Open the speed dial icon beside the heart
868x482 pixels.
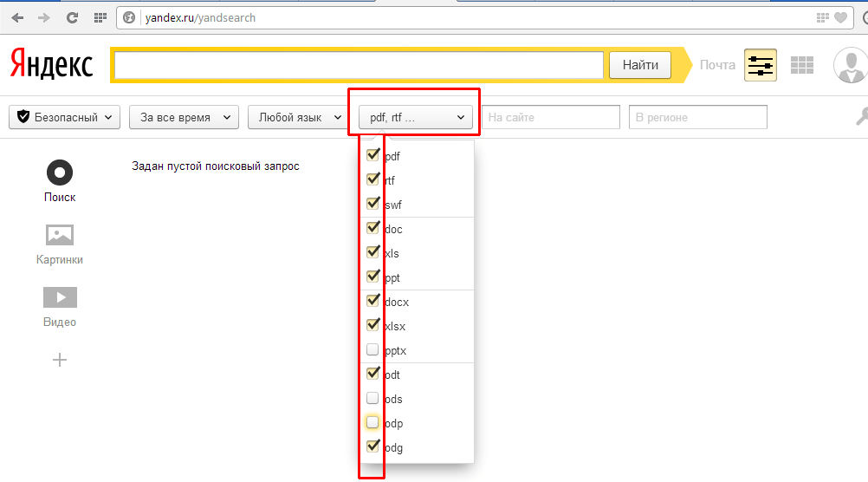click(823, 17)
